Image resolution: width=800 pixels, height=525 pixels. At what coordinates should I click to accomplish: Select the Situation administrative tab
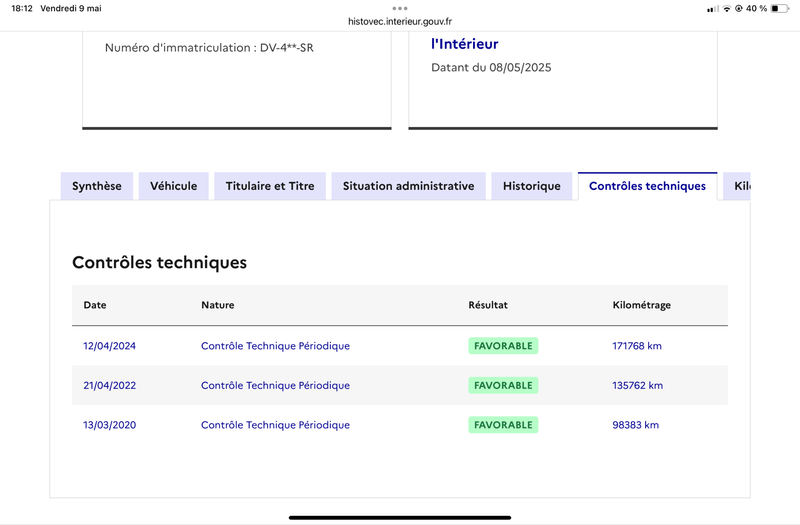pyautogui.click(x=409, y=186)
